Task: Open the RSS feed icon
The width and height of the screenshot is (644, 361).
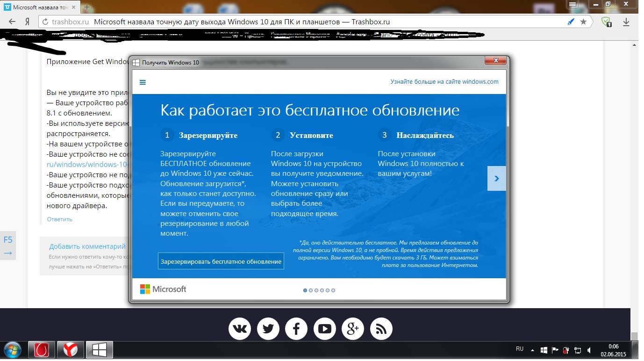Action: coord(381,330)
